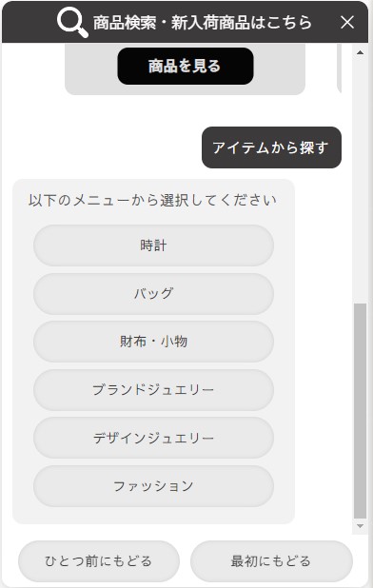Close the product search chat panel
Viewport: 373px width, 588px height.
(347, 23)
